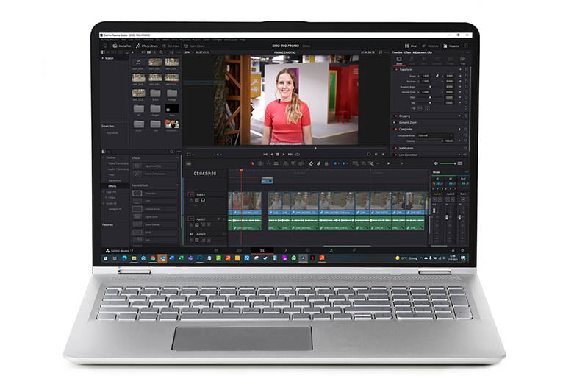This screenshot has width=588, height=390.
Task: Expand the Audio FX category
Action: pyautogui.click(x=104, y=203)
